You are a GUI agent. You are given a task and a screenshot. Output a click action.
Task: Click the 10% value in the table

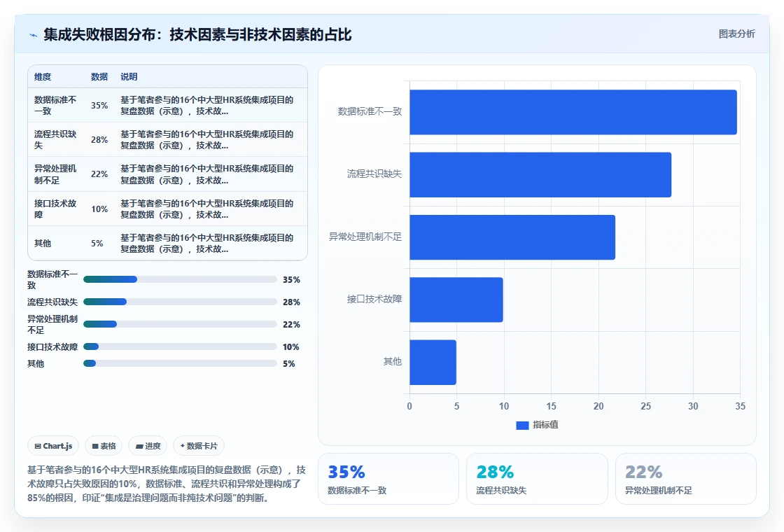pos(99,209)
